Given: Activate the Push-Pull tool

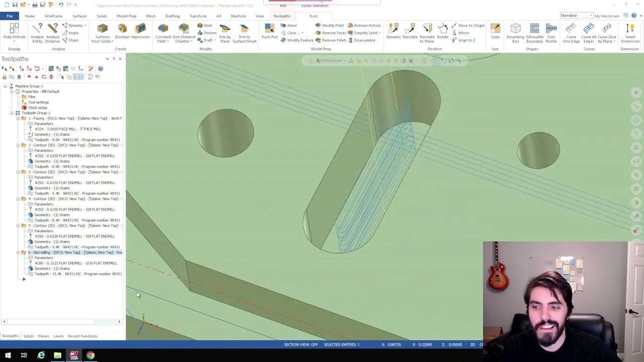Looking at the screenshot, I should pyautogui.click(x=270, y=31).
